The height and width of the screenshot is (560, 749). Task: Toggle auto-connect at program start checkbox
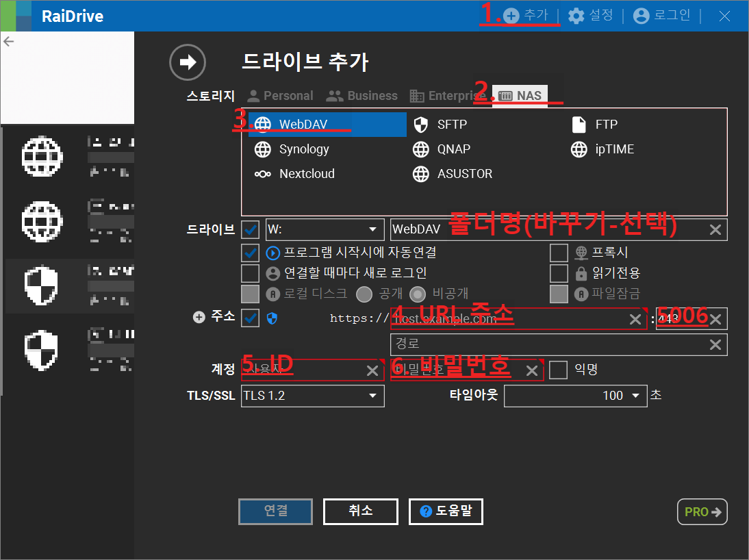[251, 253]
